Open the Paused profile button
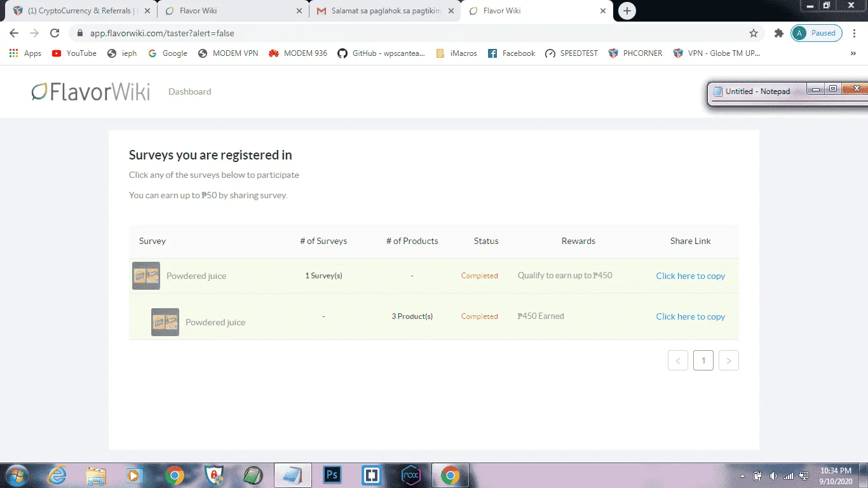This screenshot has height=488, width=868. 817,33
